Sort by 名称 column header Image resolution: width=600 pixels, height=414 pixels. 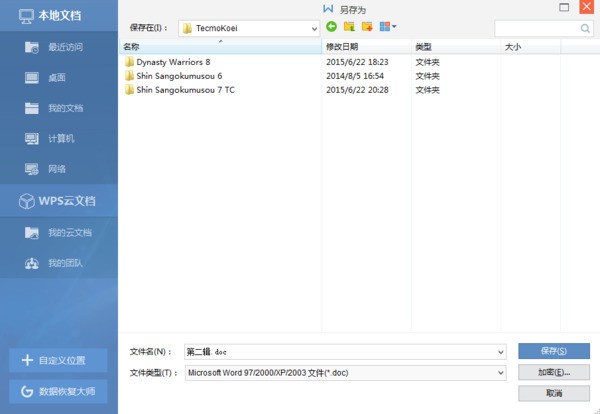(221, 47)
